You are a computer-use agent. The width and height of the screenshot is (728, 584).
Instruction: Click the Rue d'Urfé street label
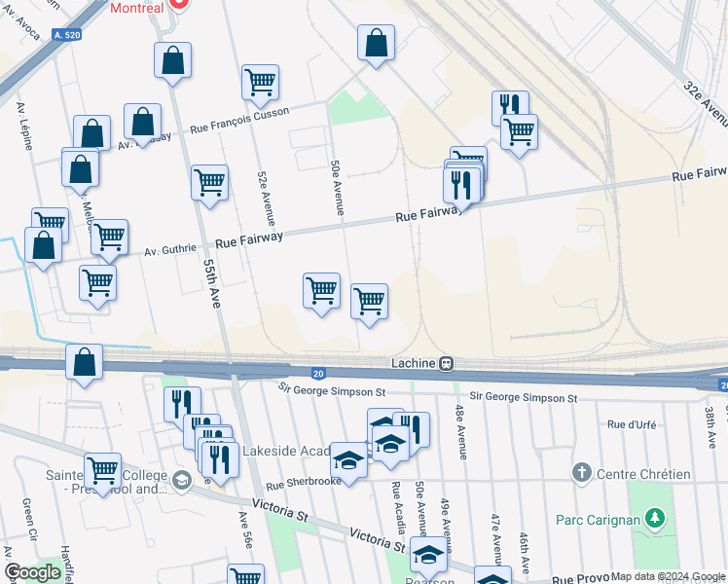point(632,424)
